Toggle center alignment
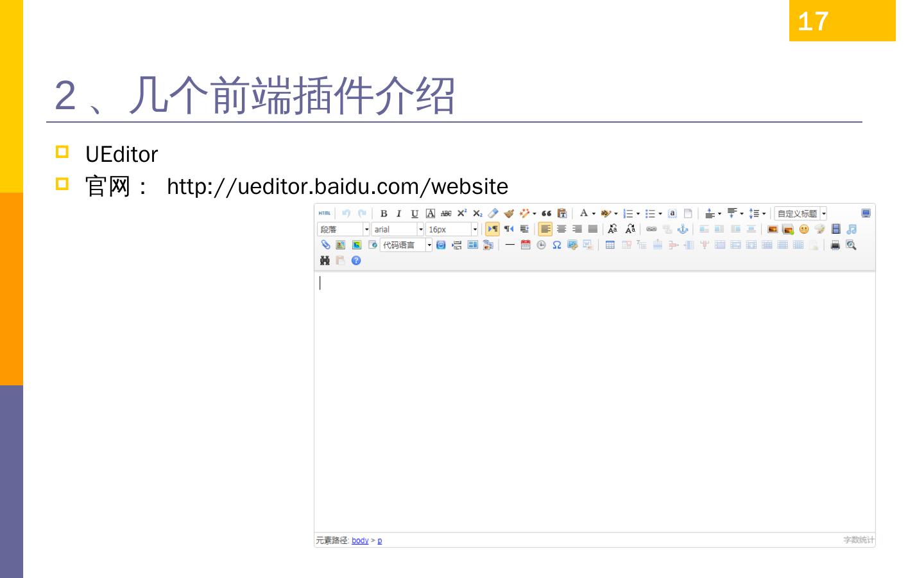The width and height of the screenshot is (924, 578). coord(561,229)
